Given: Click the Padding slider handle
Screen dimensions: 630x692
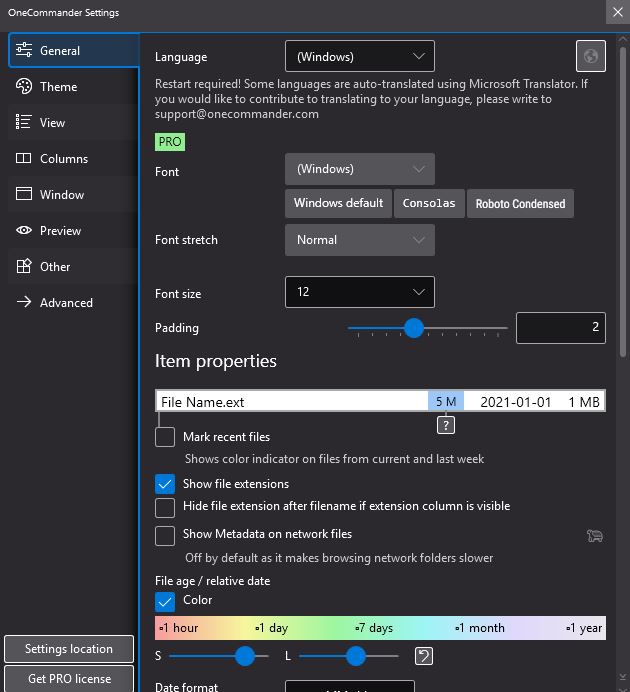Looking at the screenshot, I should click(x=414, y=328).
